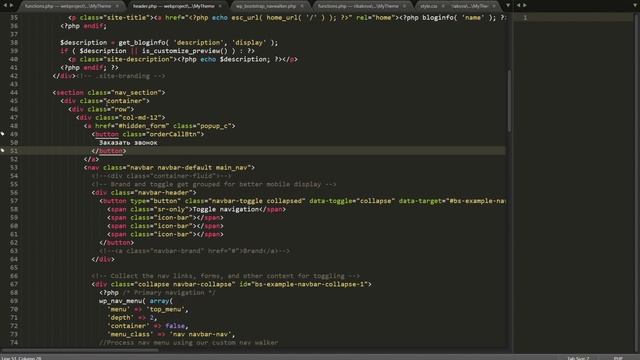Click 'wp_nav_menu(' on line 69

[122, 301]
